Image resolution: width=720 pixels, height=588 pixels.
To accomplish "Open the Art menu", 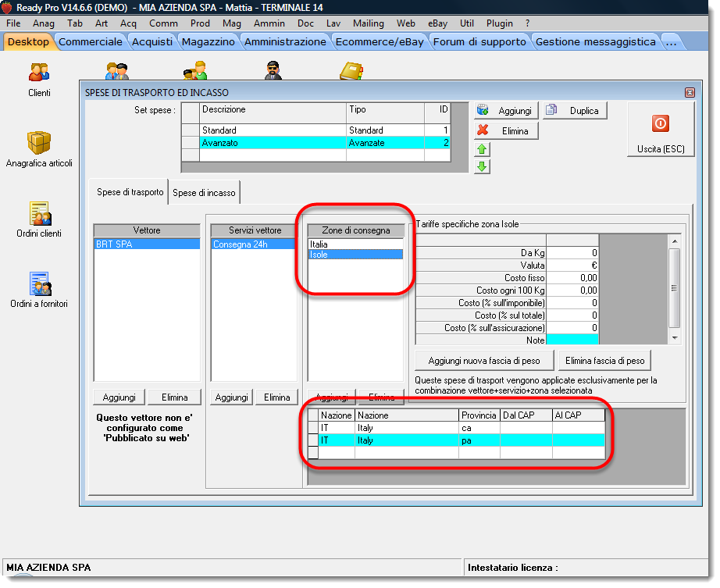I will point(102,23).
